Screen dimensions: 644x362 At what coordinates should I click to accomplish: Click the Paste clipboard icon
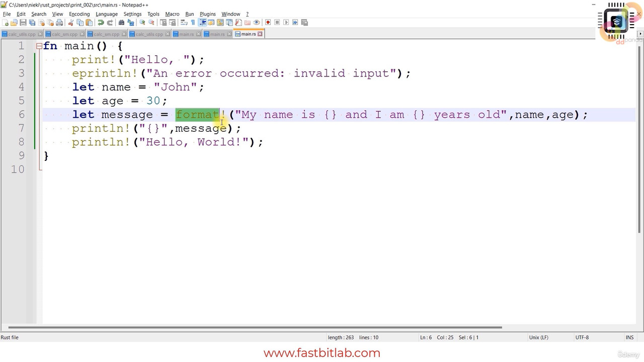89,22
